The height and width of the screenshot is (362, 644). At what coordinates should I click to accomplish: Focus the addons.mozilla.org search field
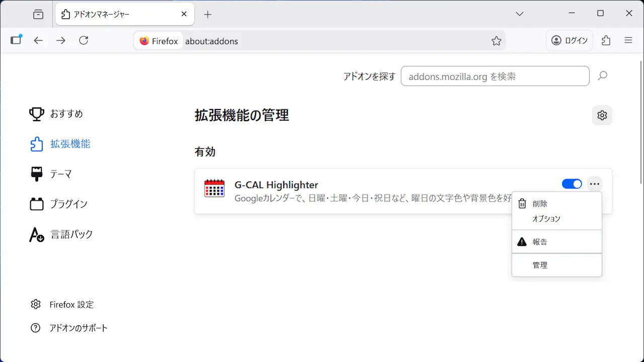495,76
